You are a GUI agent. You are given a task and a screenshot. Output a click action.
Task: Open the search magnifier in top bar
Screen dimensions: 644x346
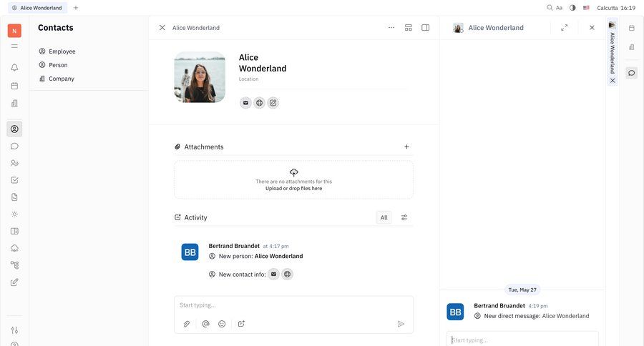point(550,8)
